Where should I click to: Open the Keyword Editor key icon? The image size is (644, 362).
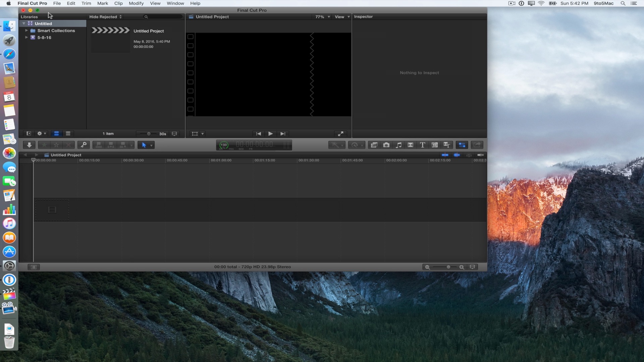pyautogui.click(x=84, y=145)
